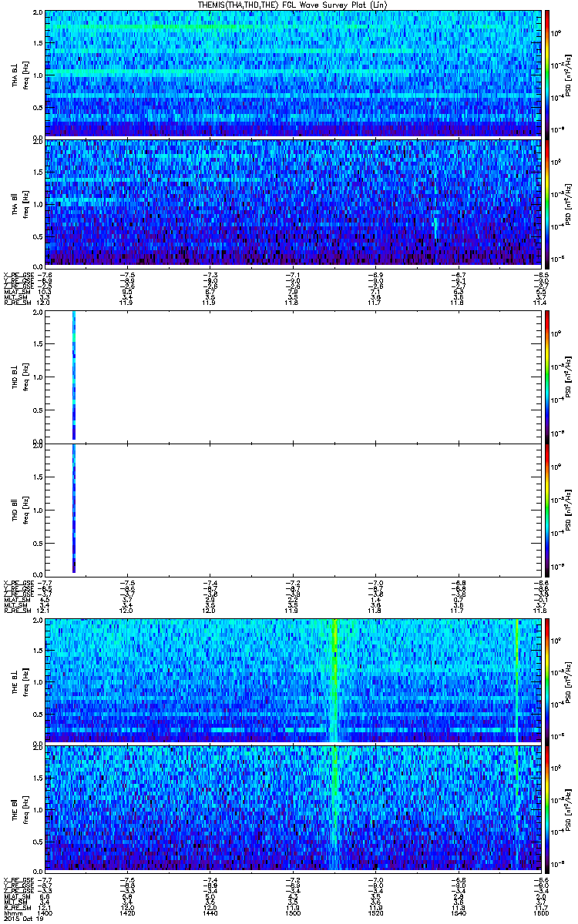This screenshot has width=578, height=924.
Task: Click the bright vertical burst near 1510 in the THE B-perpendicular panel
Action: coord(335,680)
